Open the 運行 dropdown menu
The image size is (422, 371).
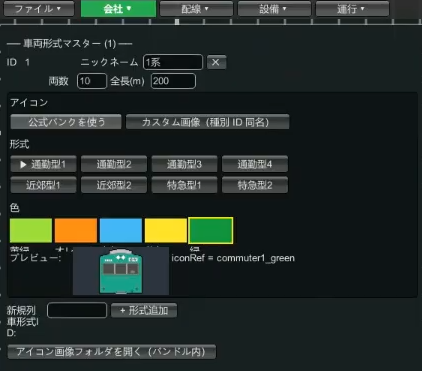(x=352, y=9)
